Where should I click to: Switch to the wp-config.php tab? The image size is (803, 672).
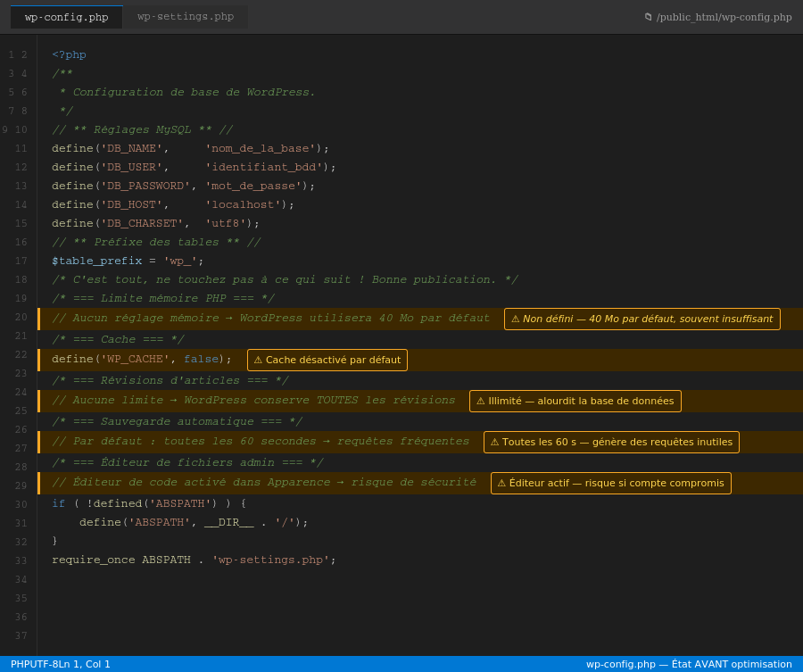(67, 17)
